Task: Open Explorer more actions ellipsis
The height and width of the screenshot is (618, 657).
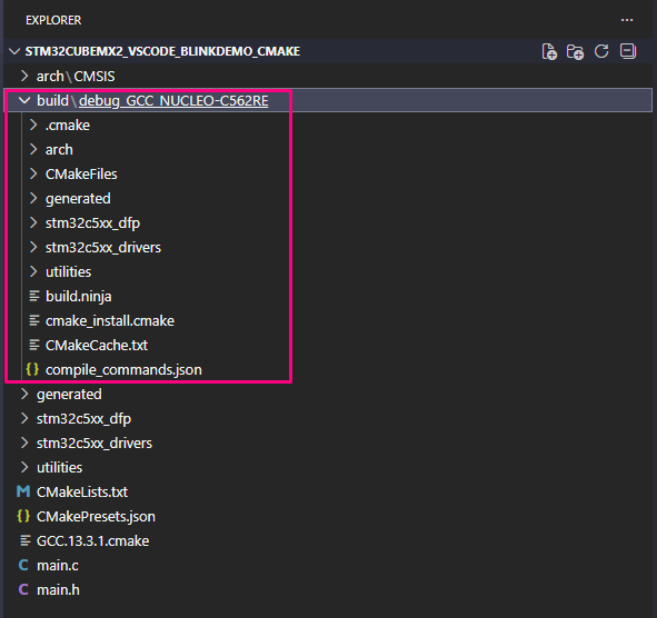Action: coord(627,20)
